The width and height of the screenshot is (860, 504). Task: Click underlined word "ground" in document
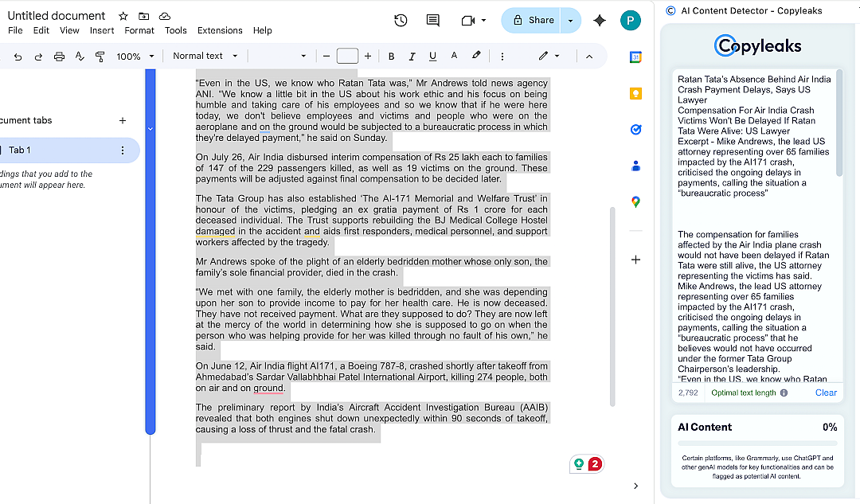(x=268, y=389)
